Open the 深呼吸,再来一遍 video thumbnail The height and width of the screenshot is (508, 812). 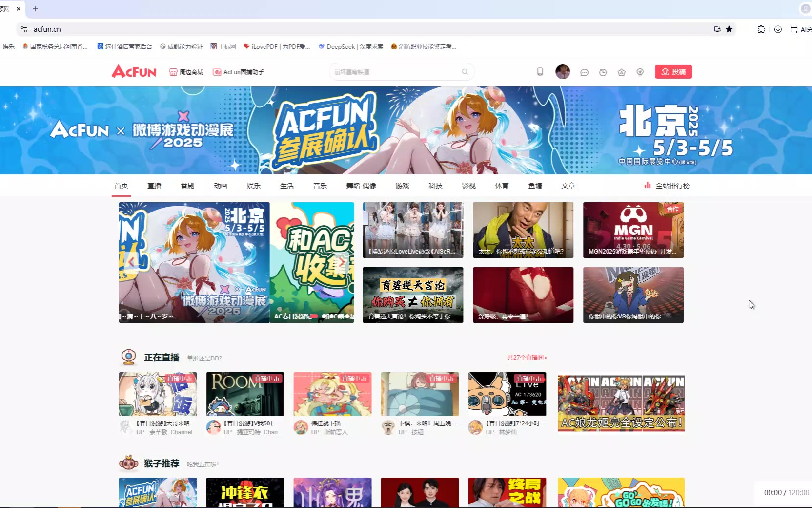pyautogui.click(x=523, y=295)
